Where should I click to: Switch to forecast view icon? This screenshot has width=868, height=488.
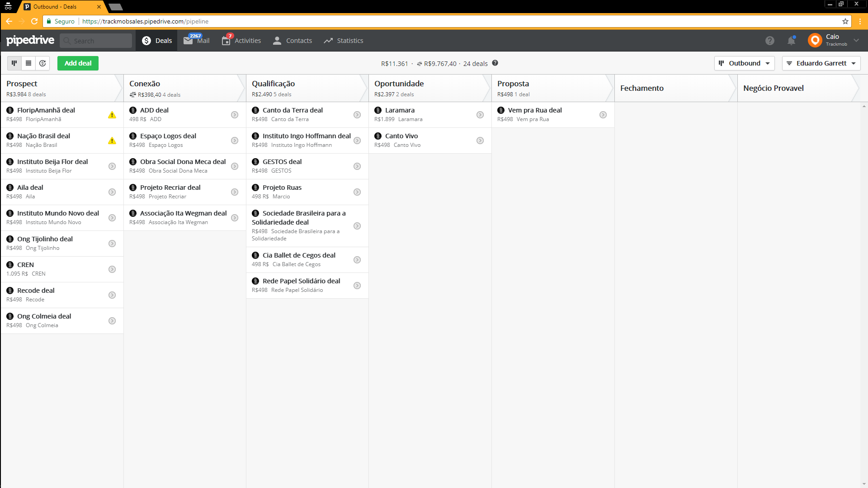[x=42, y=63]
